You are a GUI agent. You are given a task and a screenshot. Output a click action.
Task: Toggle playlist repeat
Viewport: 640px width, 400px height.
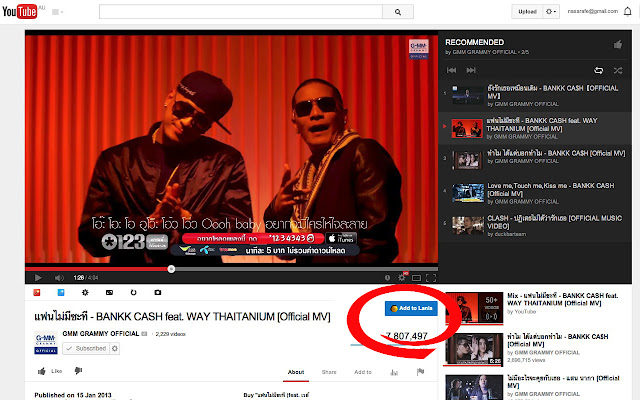pos(598,71)
